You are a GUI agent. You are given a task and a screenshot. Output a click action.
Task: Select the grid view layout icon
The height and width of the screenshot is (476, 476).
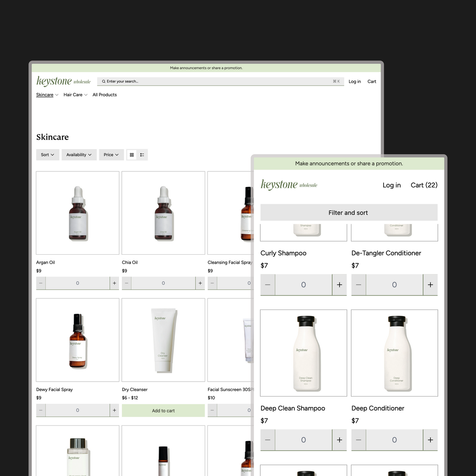132,155
